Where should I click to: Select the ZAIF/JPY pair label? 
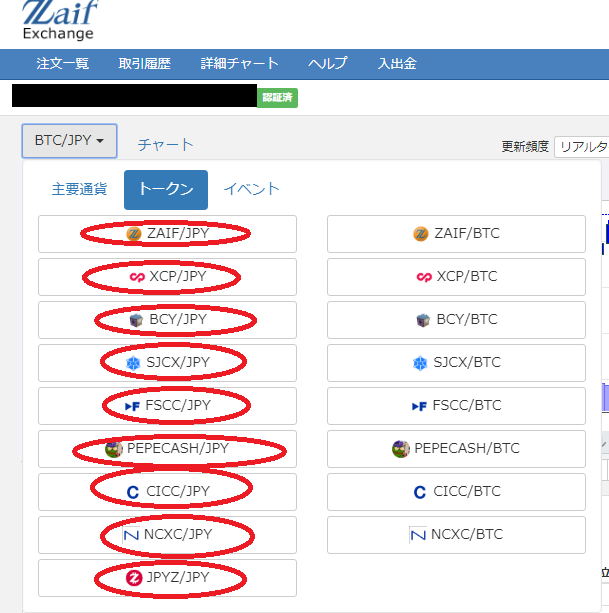(x=178, y=233)
